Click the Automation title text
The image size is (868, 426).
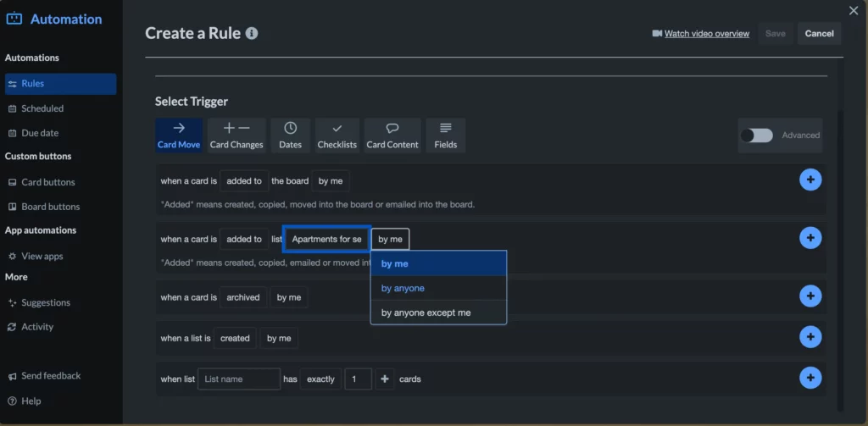[x=66, y=19]
